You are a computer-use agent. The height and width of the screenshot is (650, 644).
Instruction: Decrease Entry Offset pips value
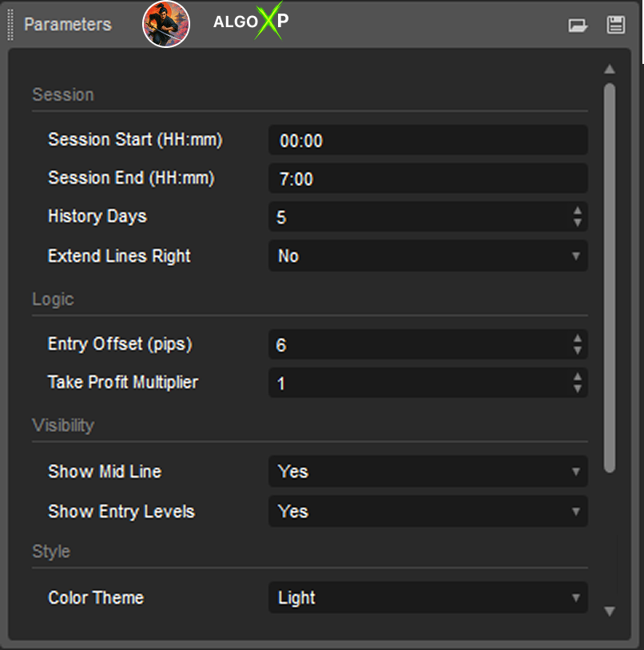[x=578, y=350]
